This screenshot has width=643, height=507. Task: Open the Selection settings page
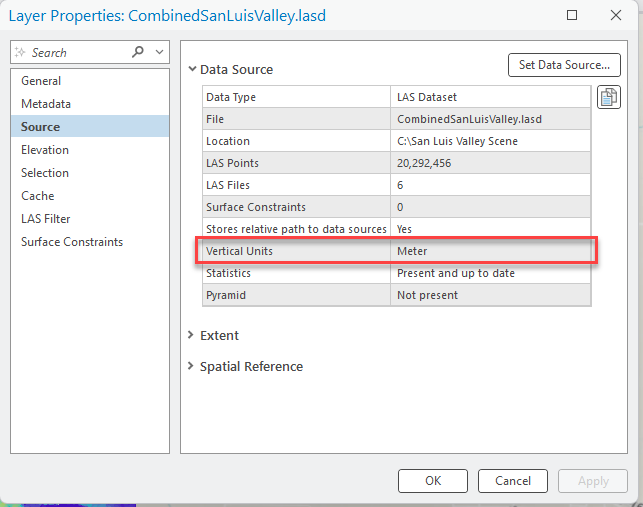pos(45,173)
